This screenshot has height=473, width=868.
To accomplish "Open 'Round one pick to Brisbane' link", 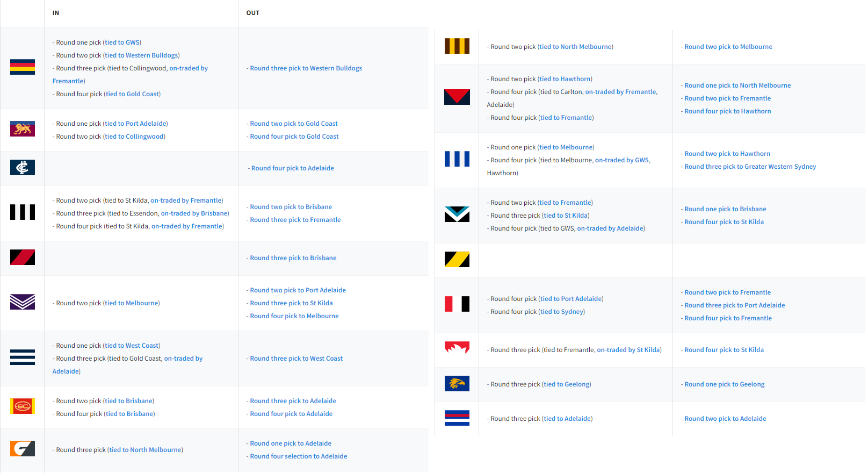I will tap(726, 209).
